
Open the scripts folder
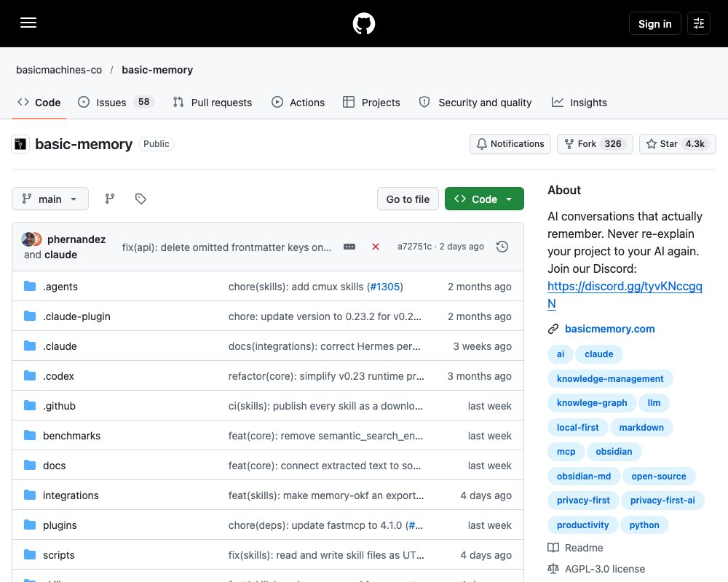coord(58,554)
